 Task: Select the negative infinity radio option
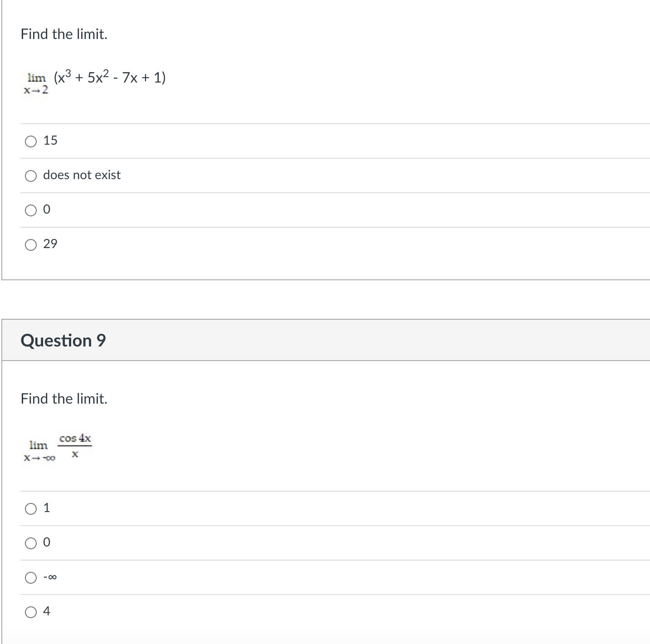coord(31,578)
